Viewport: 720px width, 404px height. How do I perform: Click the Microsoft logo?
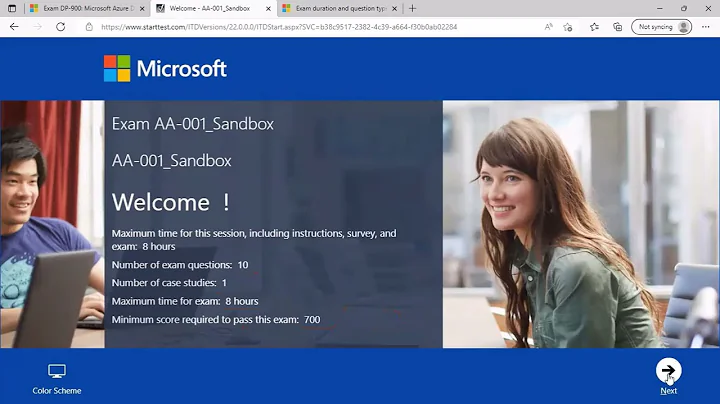coord(165,68)
